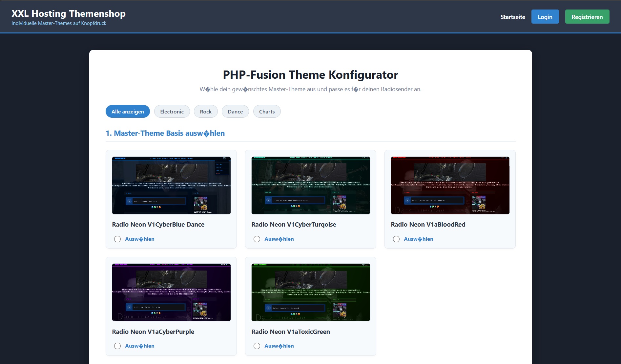This screenshot has width=621, height=364.
Task: Select the Radio Neon V1aToxicGreen radio button
Action: pyautogui.click(x=257, y=346)
